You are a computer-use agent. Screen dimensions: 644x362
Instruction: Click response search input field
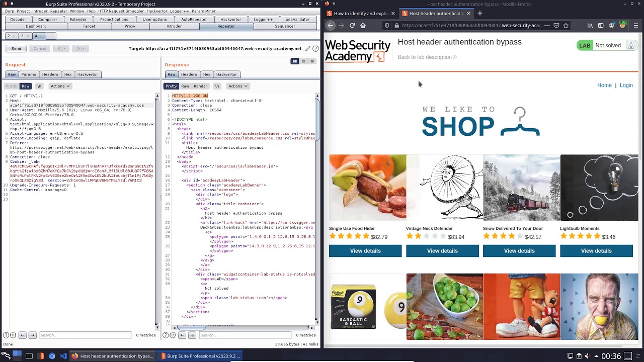(245, 335)
